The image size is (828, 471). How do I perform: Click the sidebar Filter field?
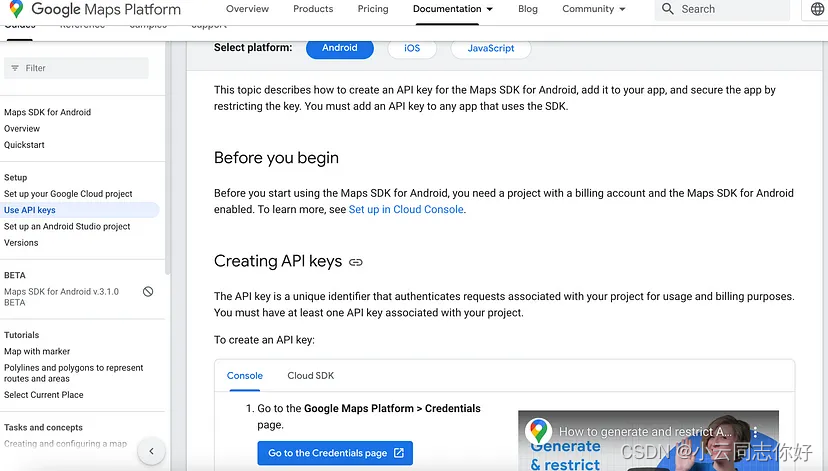click(76, 68)
